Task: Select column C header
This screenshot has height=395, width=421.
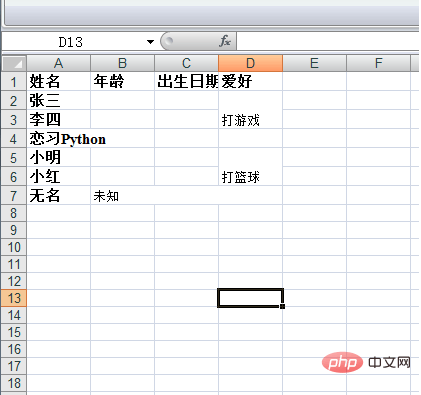Action: (x=186, y=63)
